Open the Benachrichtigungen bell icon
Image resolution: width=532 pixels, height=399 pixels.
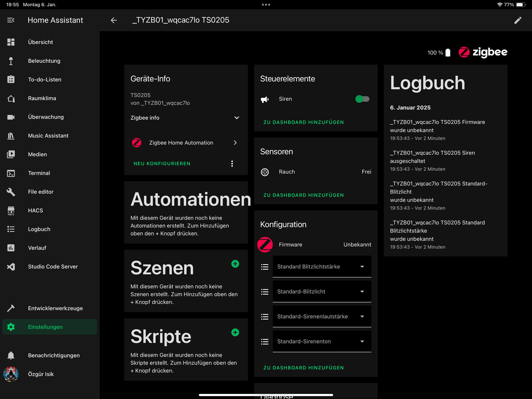(x=11, y=355)
